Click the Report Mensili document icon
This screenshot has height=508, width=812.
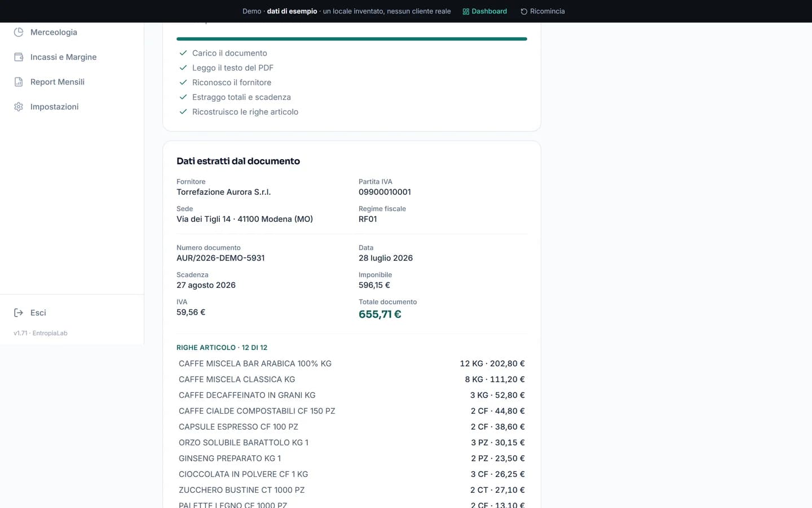pos(19,82)
